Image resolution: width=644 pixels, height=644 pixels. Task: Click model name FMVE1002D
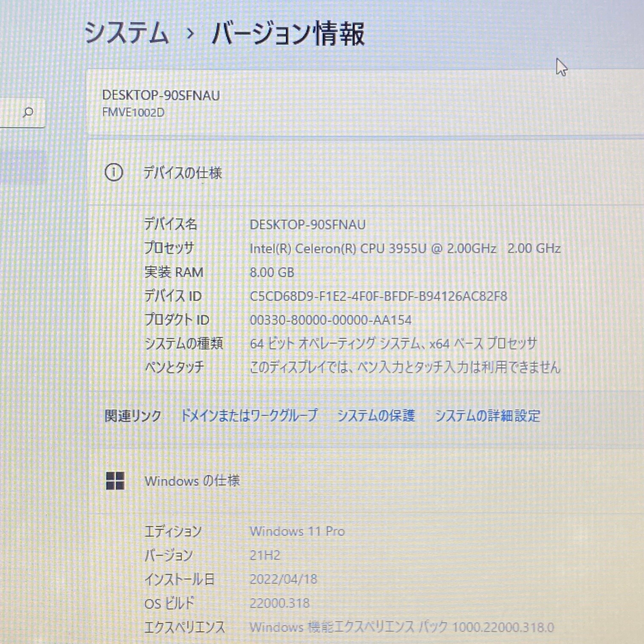click(x=133, y=113)
